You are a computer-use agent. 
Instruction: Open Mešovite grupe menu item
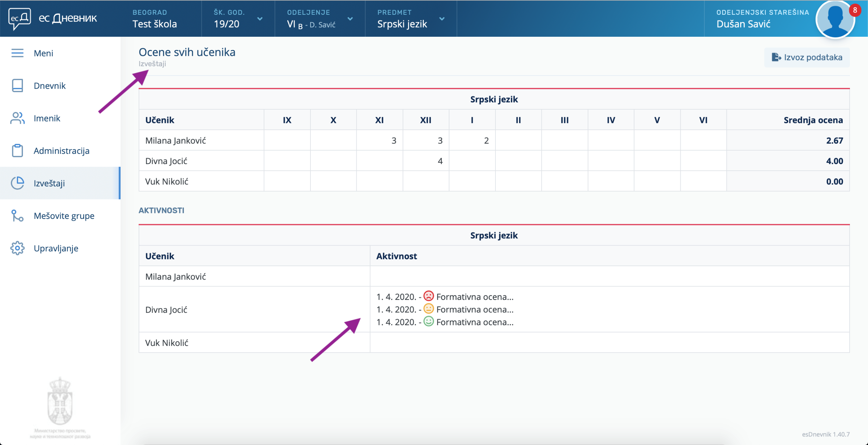coord(64,216)
